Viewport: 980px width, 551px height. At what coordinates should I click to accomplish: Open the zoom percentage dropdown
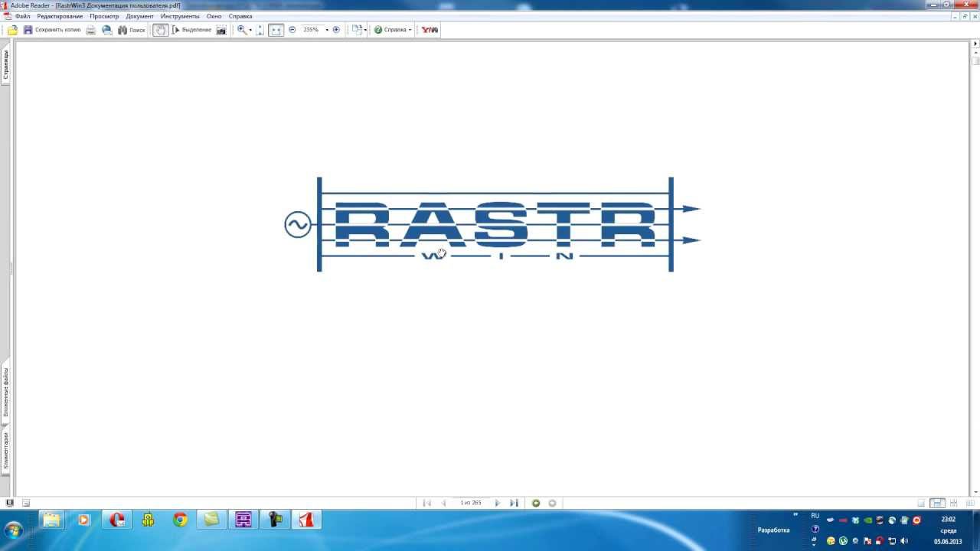click(327, 30)
